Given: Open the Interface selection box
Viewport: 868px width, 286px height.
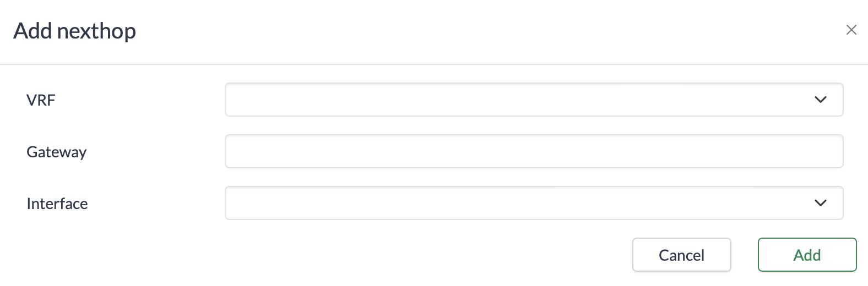Looking at the screenshot, I should 533,203.
